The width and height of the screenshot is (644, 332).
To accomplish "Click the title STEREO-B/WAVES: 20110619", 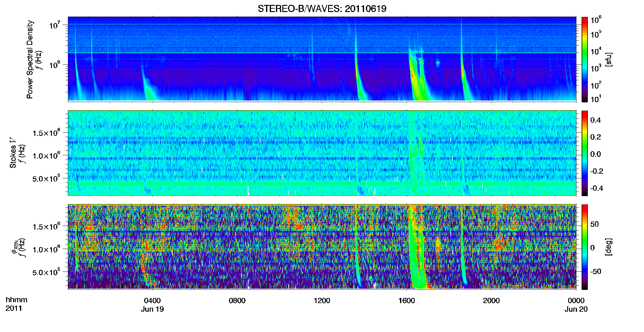I will click(x=322, y=9).
